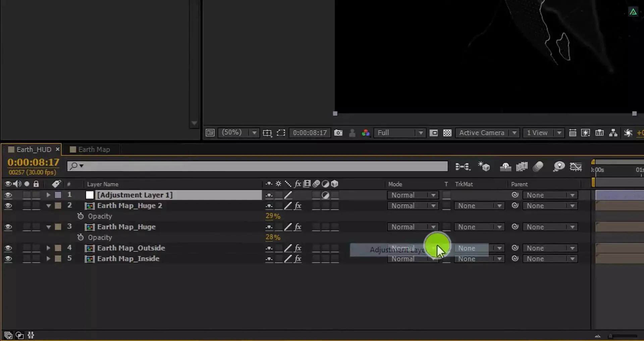Click the Reset Exposure icon
This screenshot has height=341, width=644.
pos(628,133)
